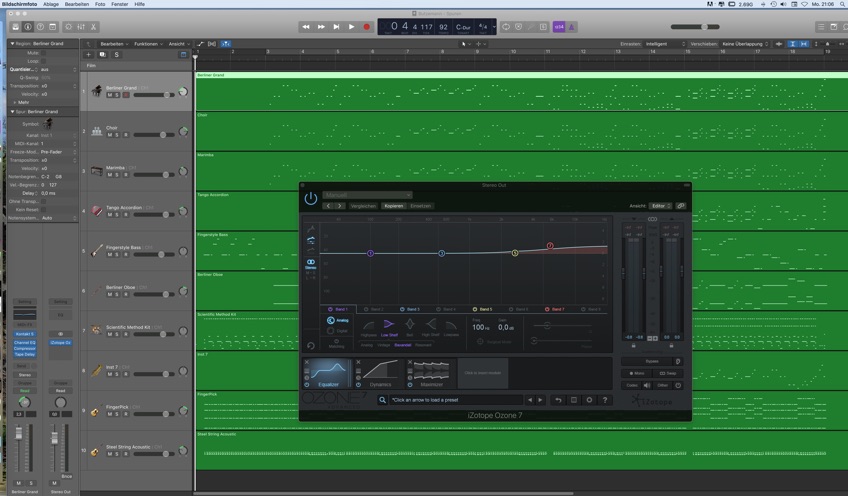Open Smart Controls dial button

coord(69,27)
